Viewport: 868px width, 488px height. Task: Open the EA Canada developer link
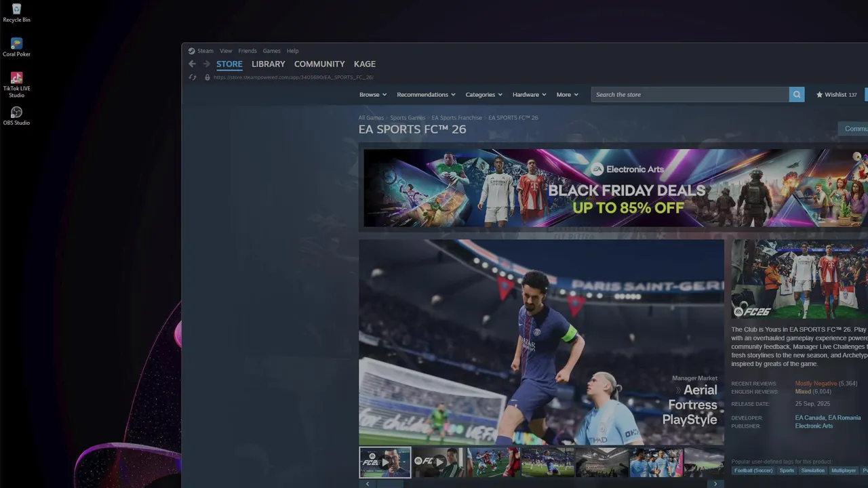[810, 418]
